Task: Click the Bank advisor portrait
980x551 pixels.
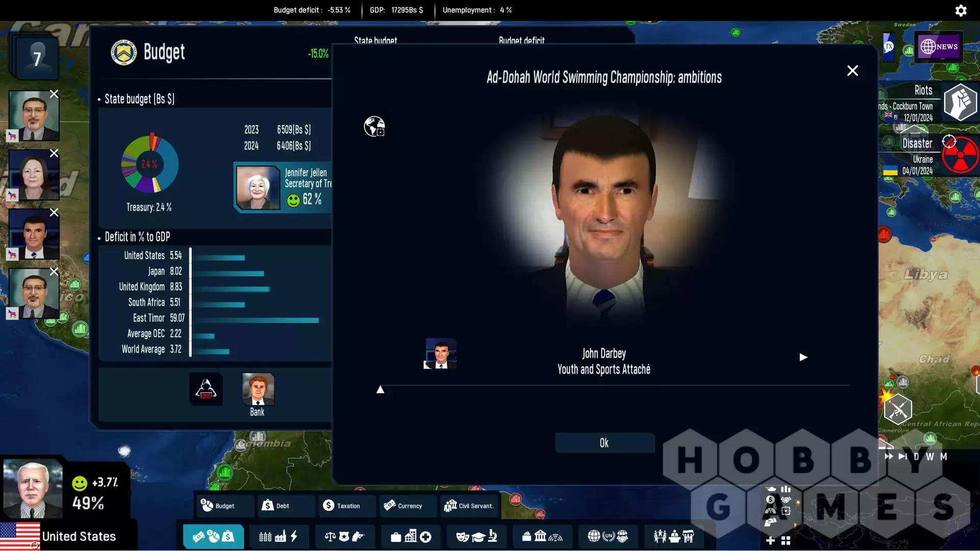Action: 258,389
